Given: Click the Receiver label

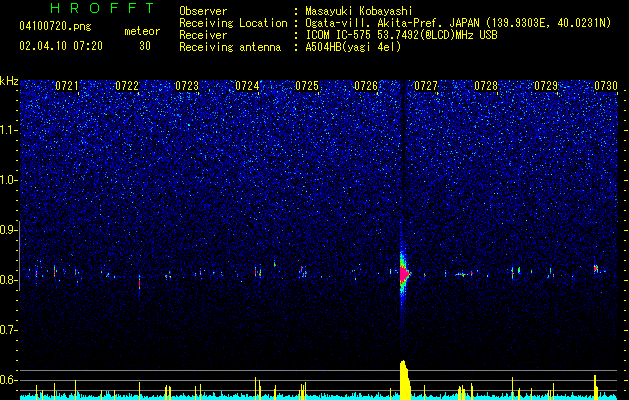Looking at the screenshot, I should [x=203, y=35].
